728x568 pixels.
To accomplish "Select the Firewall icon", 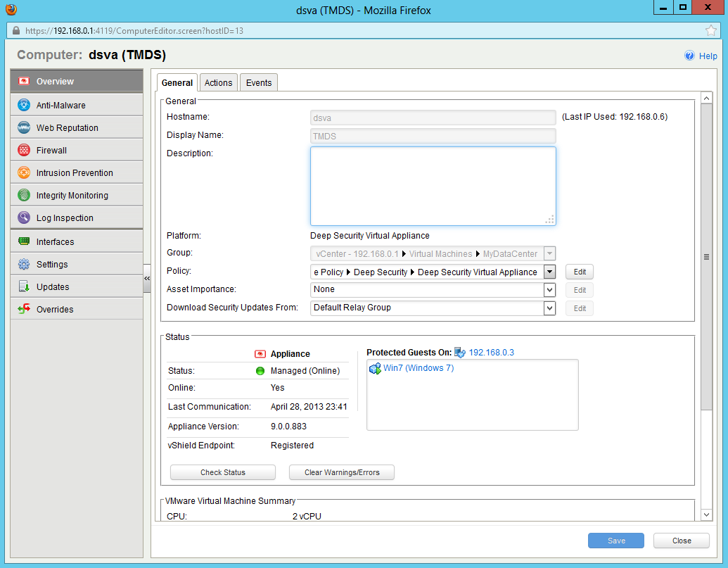I will (24, 150).
